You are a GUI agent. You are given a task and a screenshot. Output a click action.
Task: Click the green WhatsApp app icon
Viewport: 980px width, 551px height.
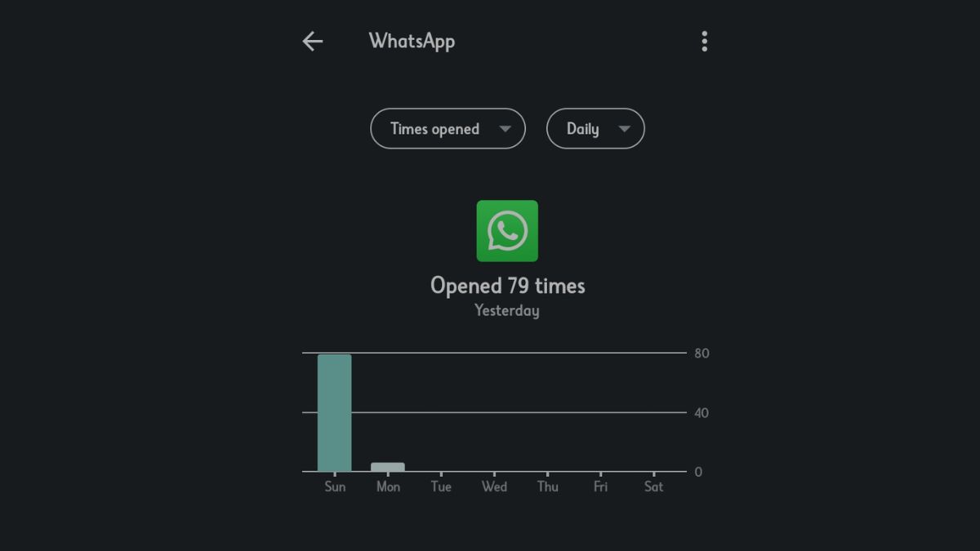[507, 231]
